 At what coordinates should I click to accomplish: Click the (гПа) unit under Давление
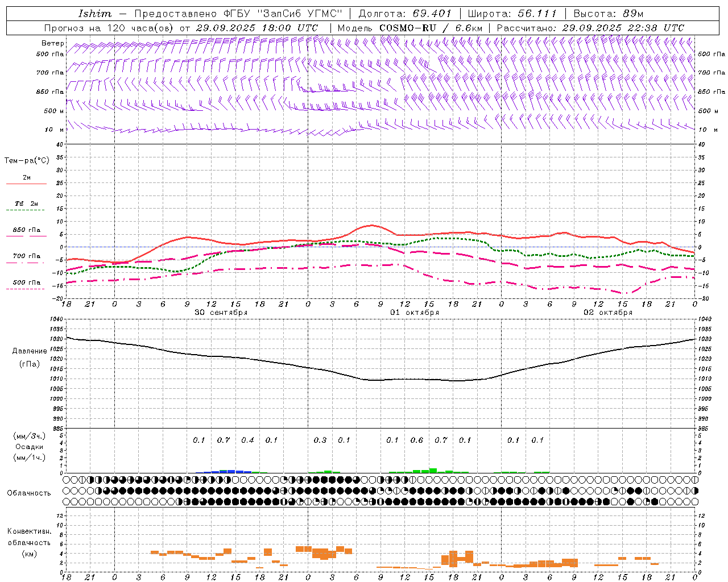pyautogui.click(x=30, y=364)
